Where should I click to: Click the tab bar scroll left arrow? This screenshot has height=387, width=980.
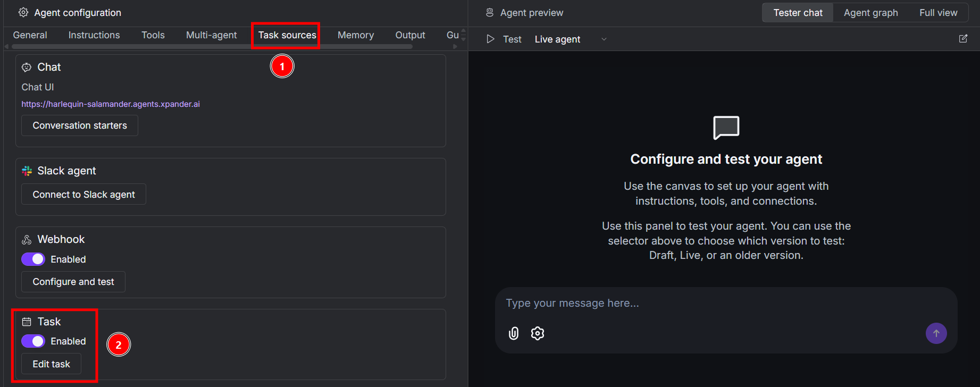tap(6, 47)
